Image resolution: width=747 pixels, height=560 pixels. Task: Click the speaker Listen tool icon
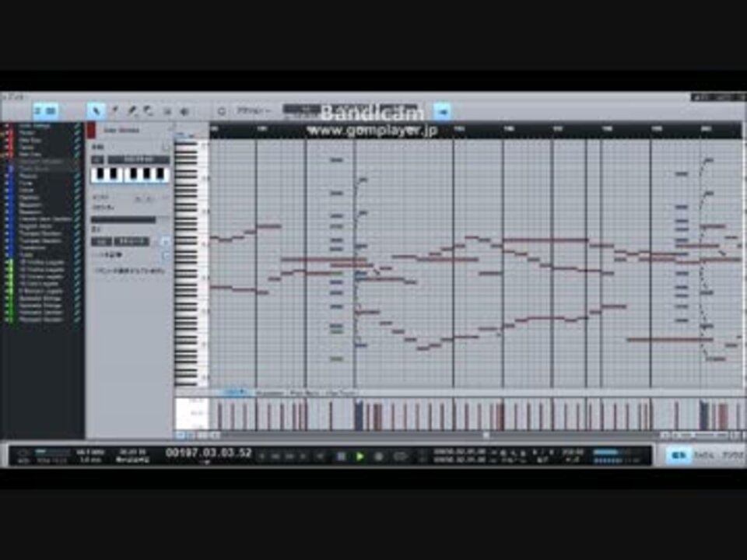pyautogui.click(x=185, y=111)
